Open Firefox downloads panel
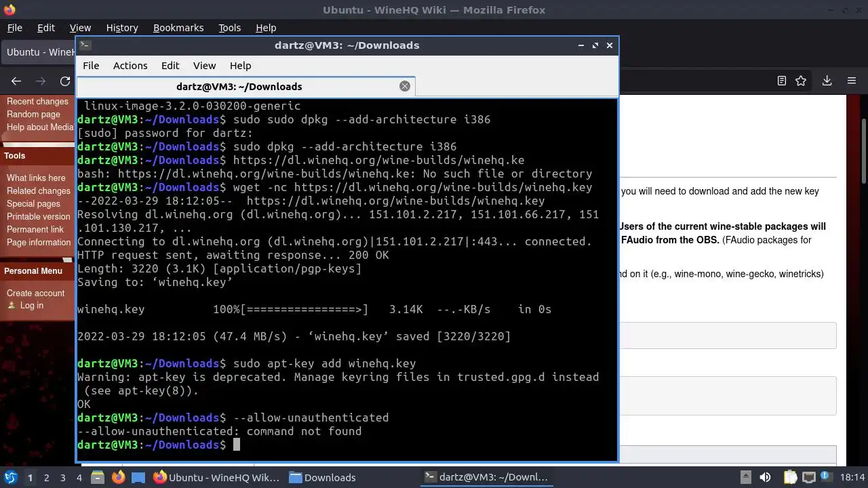Viewport: 868px width, 488px height. 827,81
